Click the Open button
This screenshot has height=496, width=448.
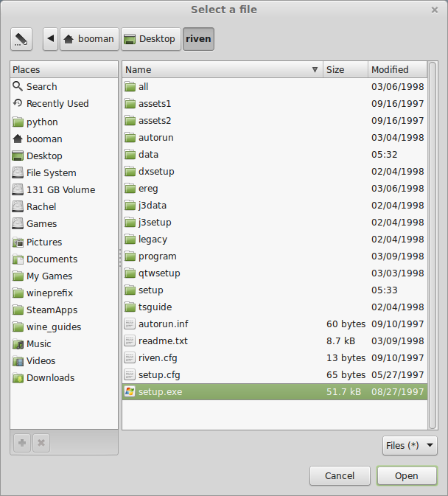coord(407,476)
